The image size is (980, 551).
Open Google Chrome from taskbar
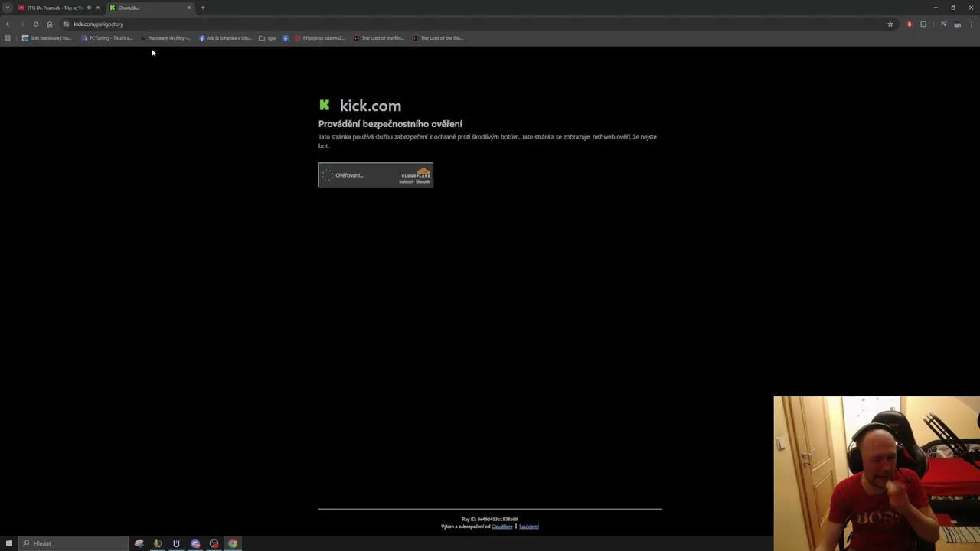pos(233,543)
